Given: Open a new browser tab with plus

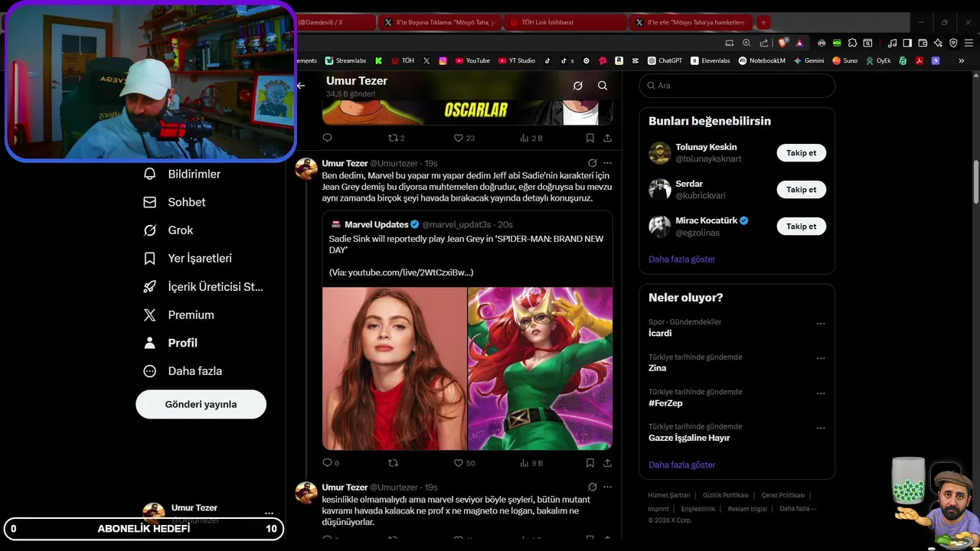Looking at the screenshot, I should pos(763,22).
